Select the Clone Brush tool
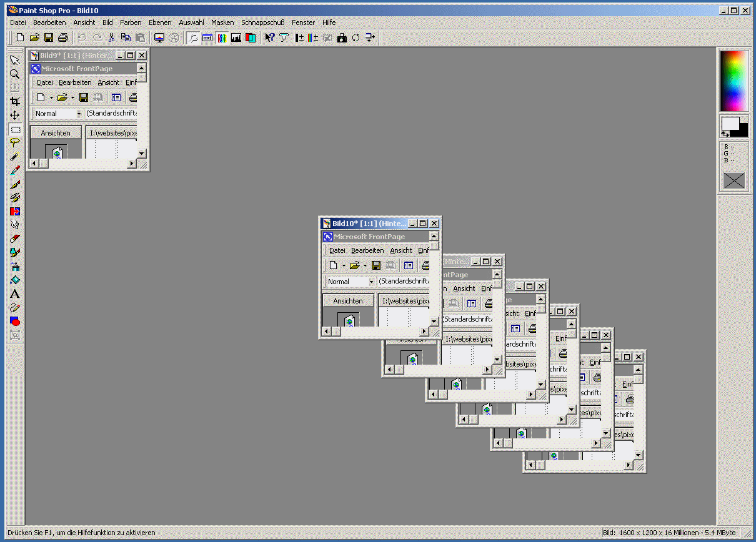This screenshot has height=542, width=756. (15, 197)
